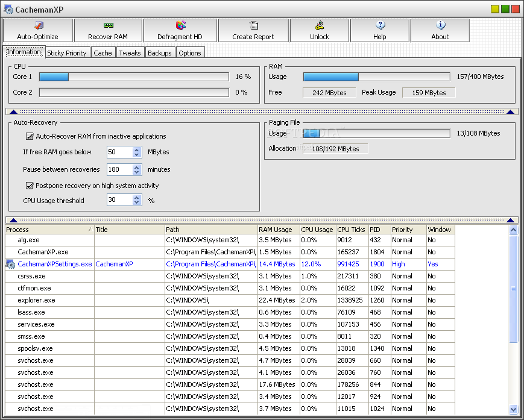Click the Core 1 CPU usage bar
This screenshot has width=524, height=420.
point(134,77)
